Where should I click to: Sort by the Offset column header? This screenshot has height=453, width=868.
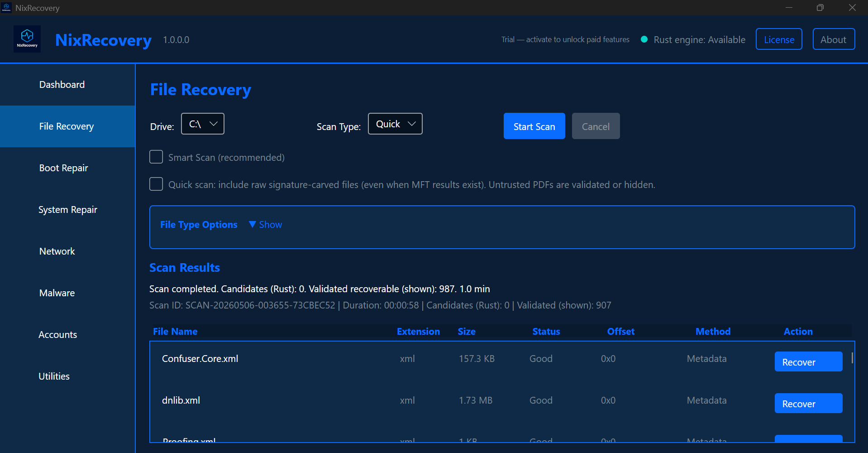(621, 332)
